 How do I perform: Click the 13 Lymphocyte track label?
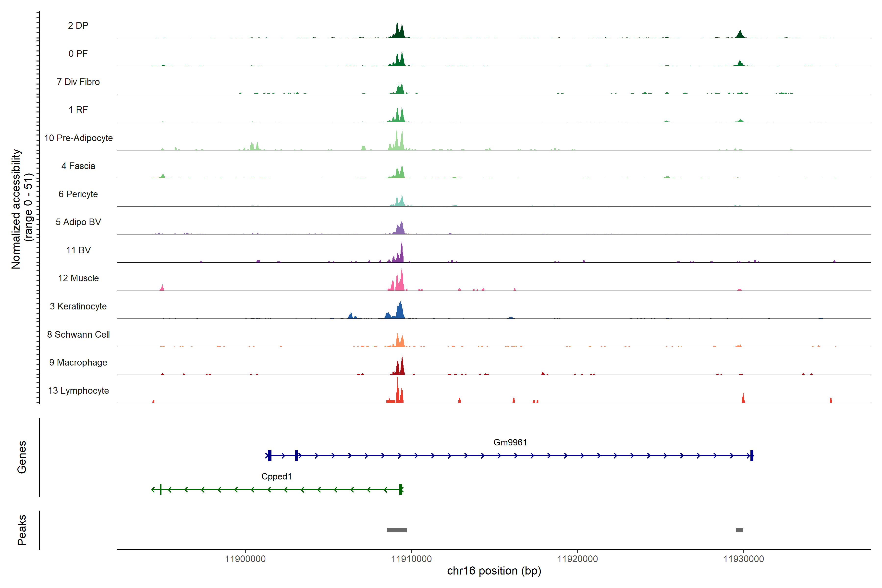point(78,391)
